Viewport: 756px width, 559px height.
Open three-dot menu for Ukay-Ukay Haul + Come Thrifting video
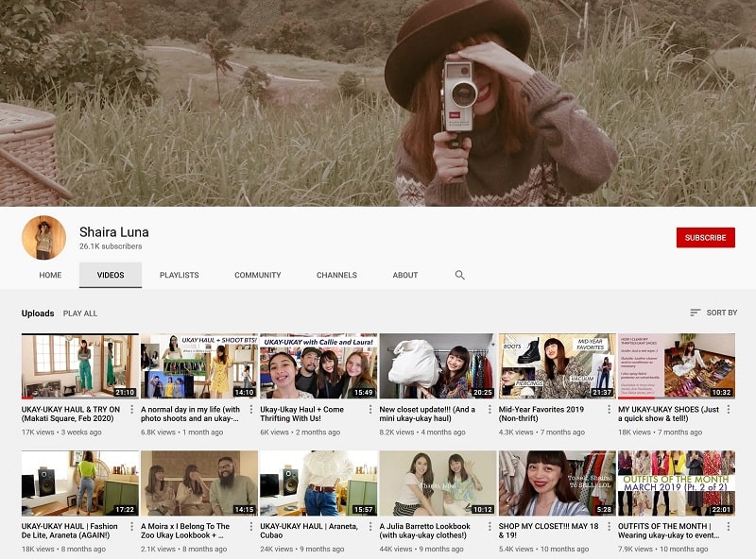pyautogui.click(x=370, y=409)
